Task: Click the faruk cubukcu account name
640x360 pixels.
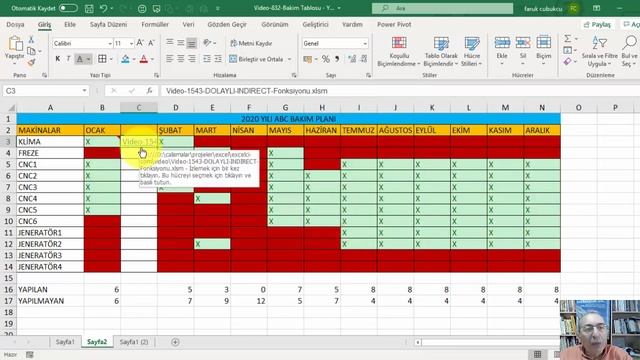Action: 543,9
